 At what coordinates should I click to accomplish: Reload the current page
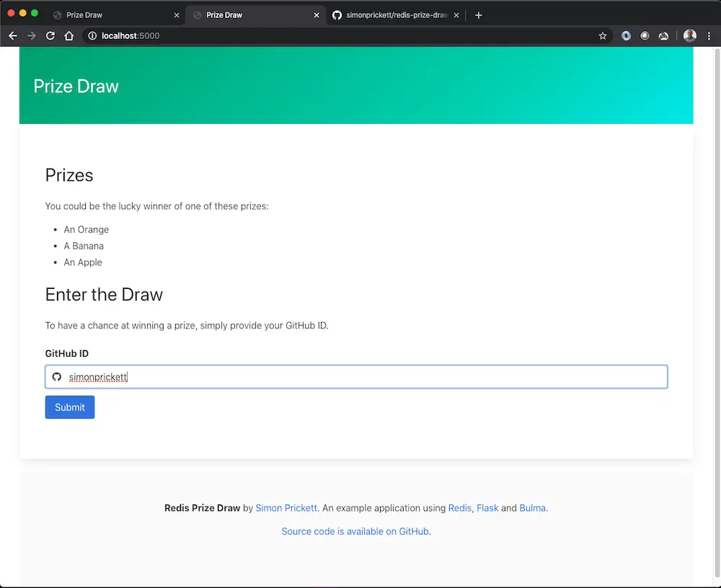pos(50,36)
